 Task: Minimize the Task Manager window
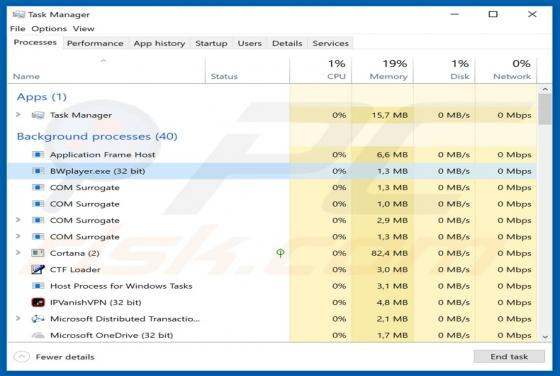click(454, 14)
